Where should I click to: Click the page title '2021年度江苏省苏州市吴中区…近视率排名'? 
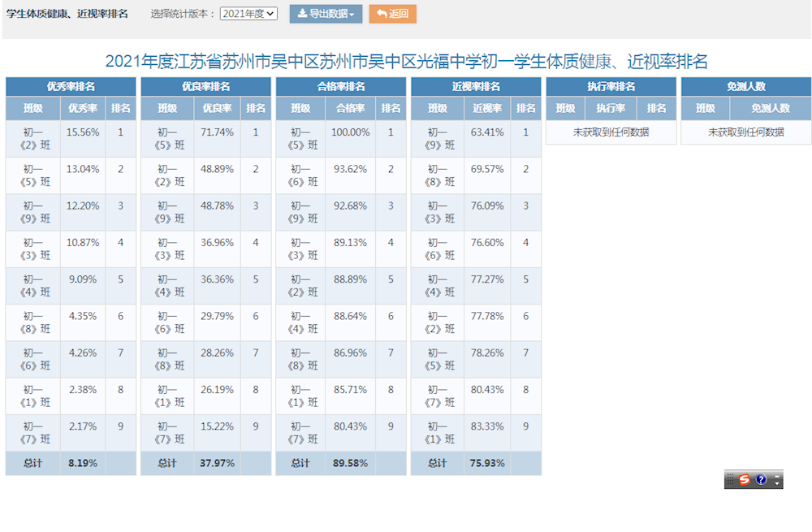(x=407, y=62)
